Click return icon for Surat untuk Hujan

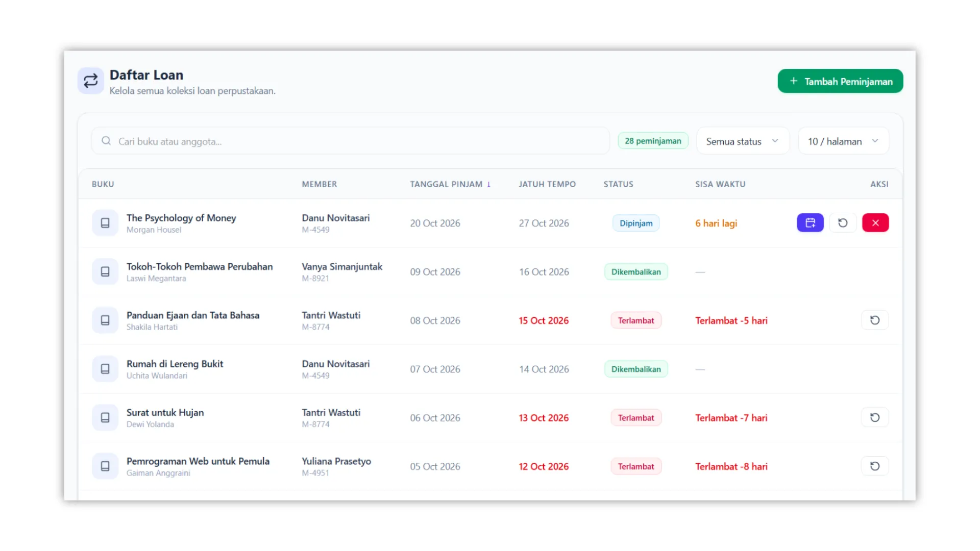pyautogui.click(x=875, y=418)
